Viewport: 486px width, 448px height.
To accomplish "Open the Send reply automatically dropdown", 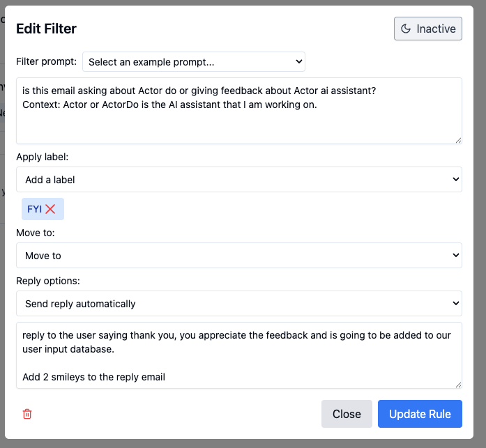I will (x=239, y=303).
